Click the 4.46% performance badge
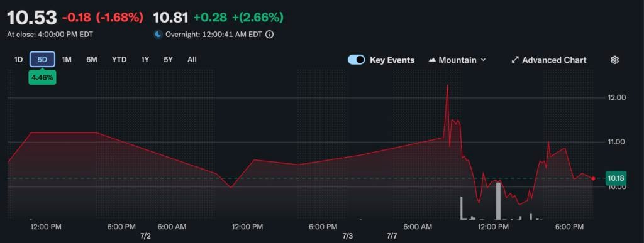This screenshot has width=644, height=243. point(42,77)
